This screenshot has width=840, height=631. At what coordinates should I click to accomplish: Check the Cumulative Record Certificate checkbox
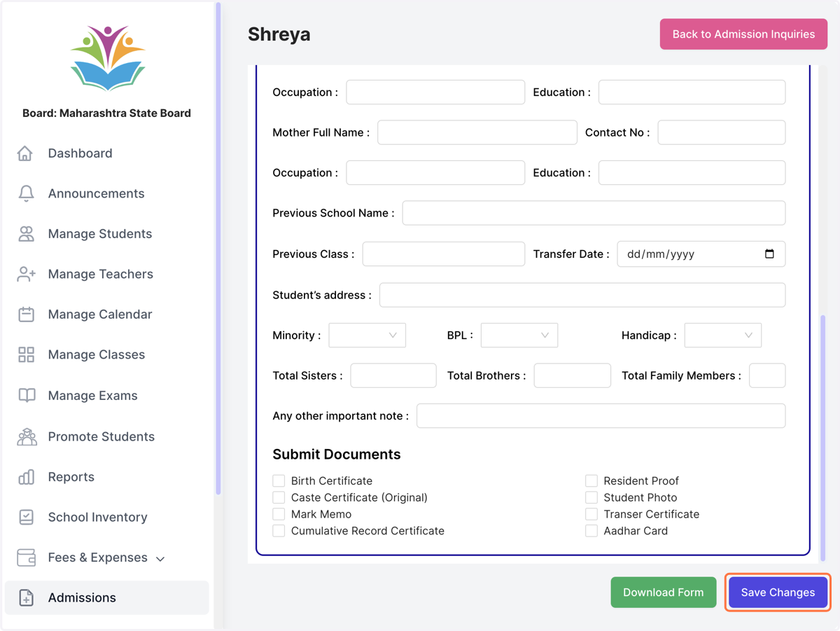(x=279, y=532)
